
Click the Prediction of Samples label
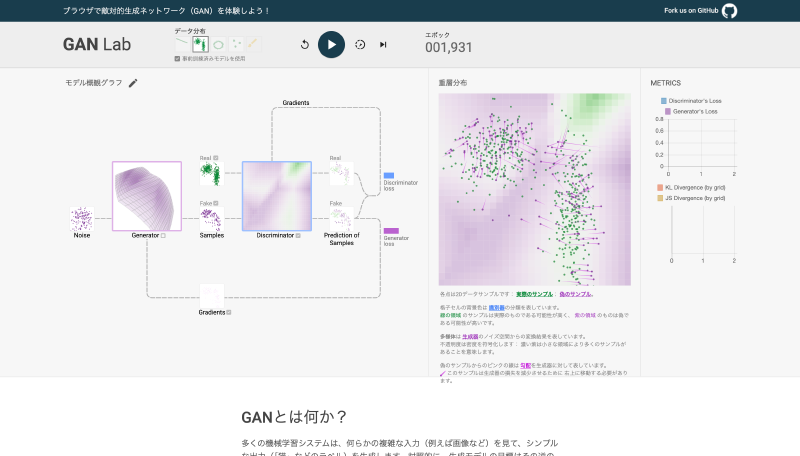coord(341,239)
